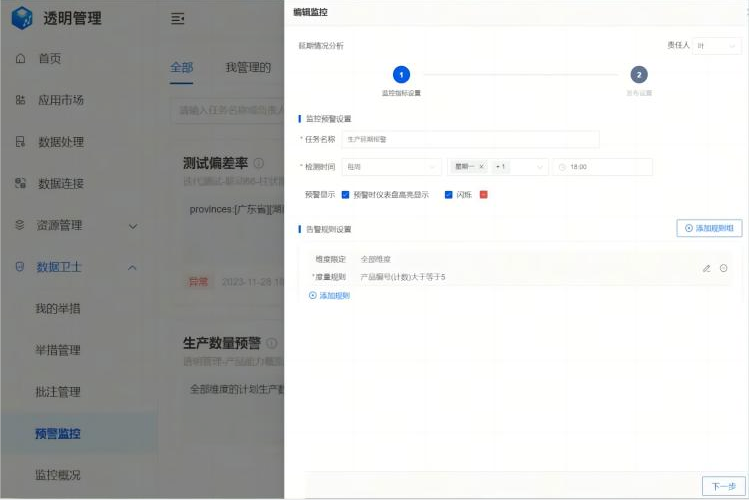Click the 添加规则组 button
Viewport: 749px width, 500px height.
(709, 228)
